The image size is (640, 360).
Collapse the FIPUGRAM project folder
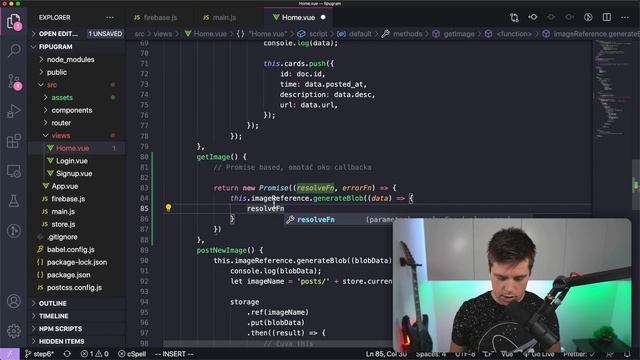56,47
